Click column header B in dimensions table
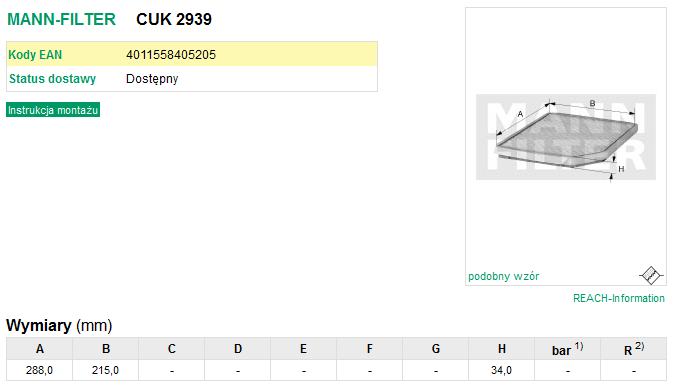 106,348
